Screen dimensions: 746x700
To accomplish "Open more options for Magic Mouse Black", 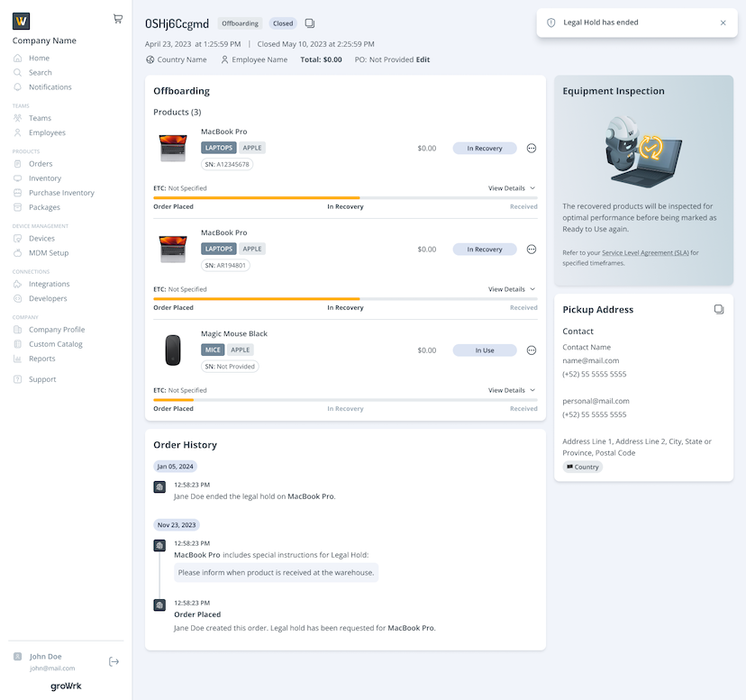I will (x=532, y=350).
